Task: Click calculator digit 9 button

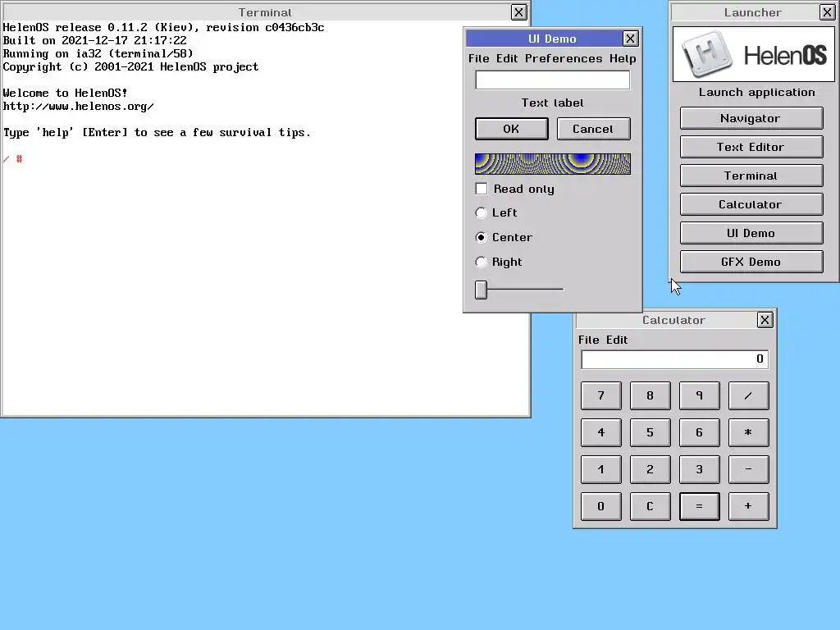Action: pos(700,395)
